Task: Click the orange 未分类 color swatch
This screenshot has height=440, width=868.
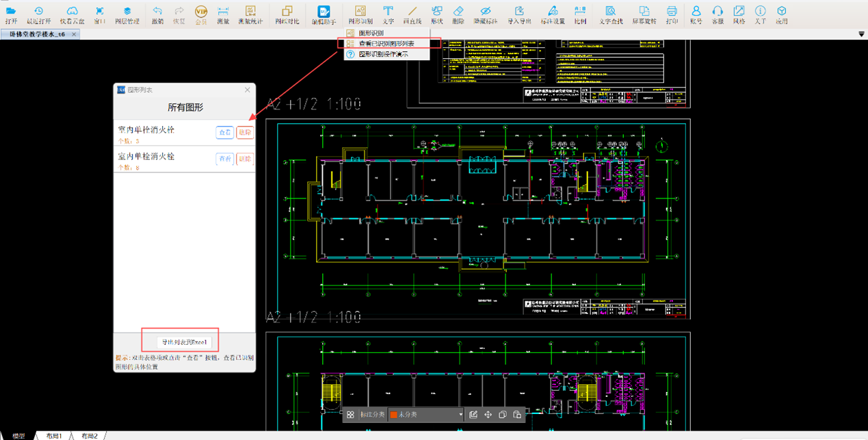Action: (x=394, y=415)
